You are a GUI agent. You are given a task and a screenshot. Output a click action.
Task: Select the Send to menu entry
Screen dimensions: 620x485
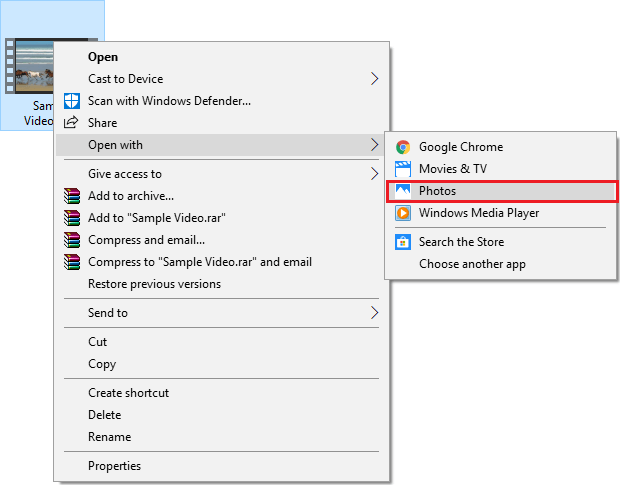click(x=221, y=313)
